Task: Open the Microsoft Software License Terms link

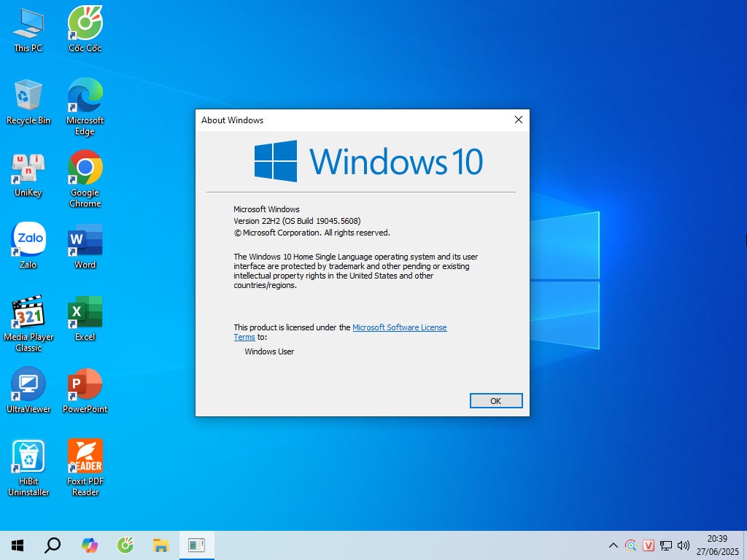Action: (x=399, y=327)
